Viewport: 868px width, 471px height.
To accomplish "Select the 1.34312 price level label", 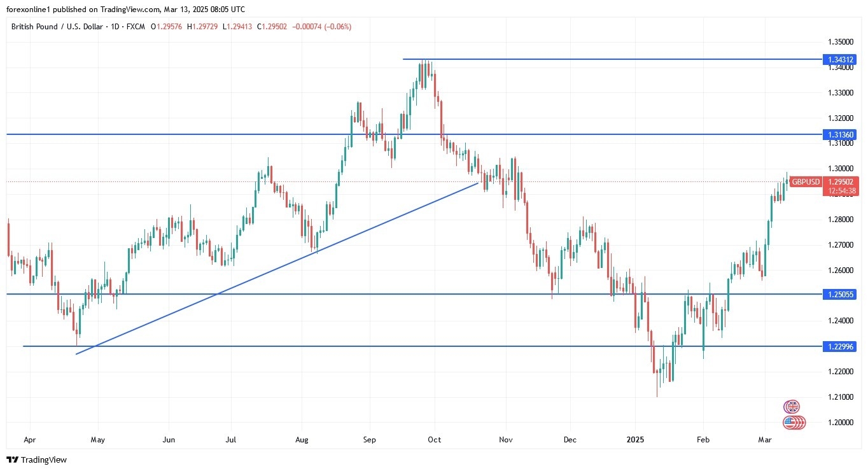I will click(841, 60).
